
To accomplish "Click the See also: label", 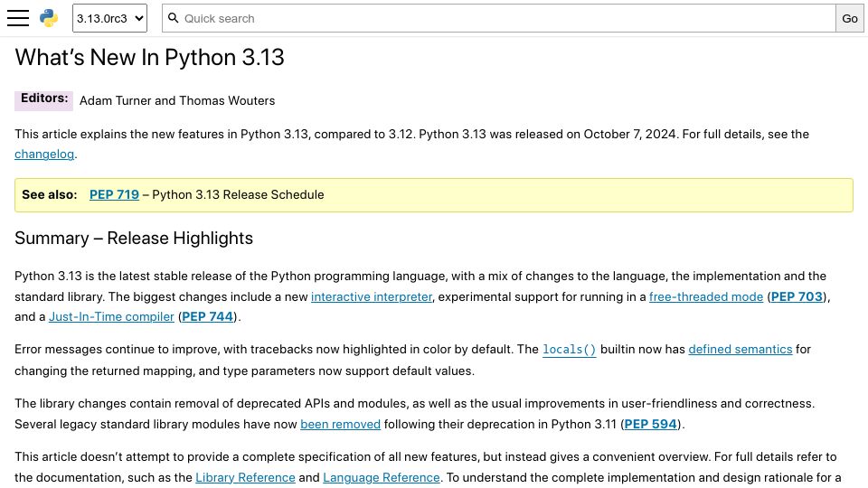I will click(49, 195).
